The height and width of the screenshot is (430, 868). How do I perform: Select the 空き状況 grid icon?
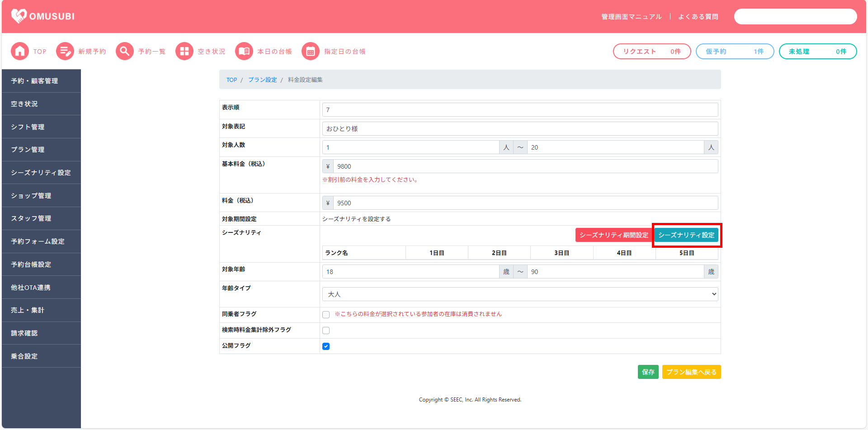point(184,52)
